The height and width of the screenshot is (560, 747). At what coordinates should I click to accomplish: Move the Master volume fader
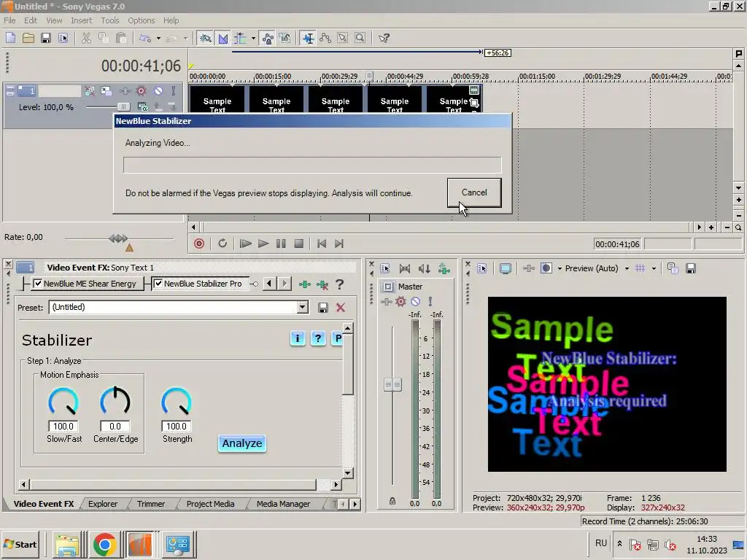click(392, 384)
